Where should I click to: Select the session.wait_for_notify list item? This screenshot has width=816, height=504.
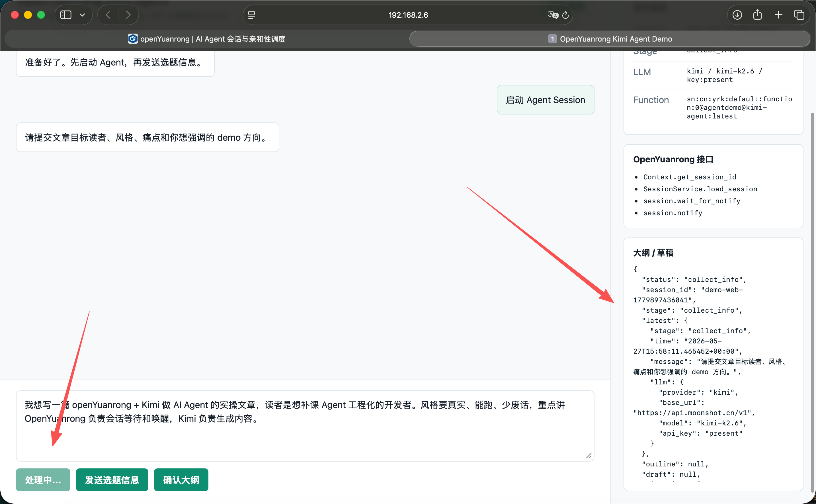[692, 201]
